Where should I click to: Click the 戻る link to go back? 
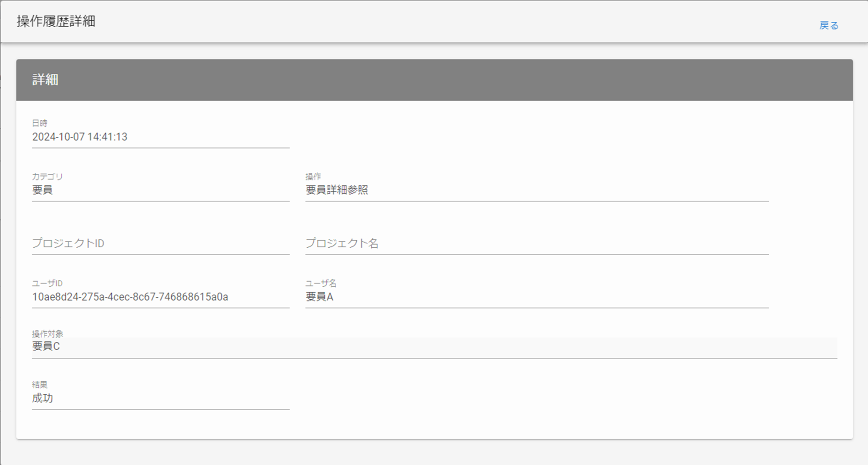point(828,26)
